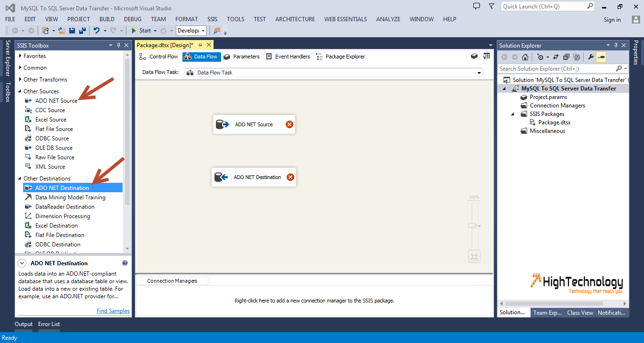Collapse the SSIS Packages folder
The width and height of the screenshot is (644, 343).
coord(513,114)
